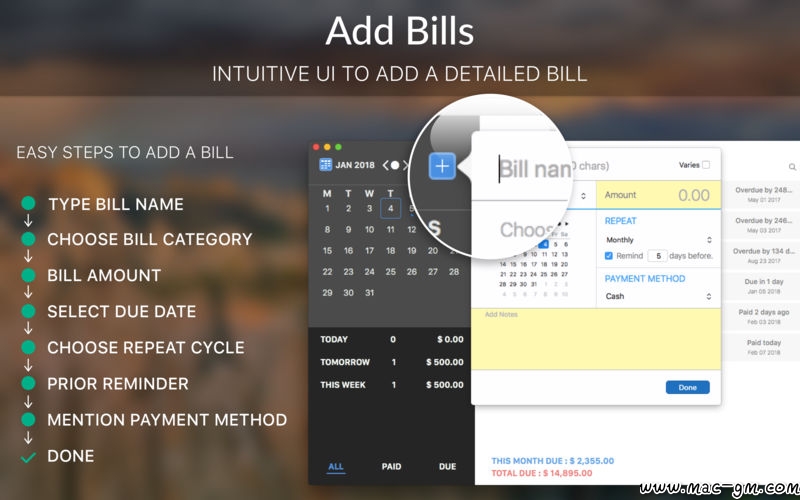
Task: Select day 26 in main calendar
Action: click(x=411, y=272)
